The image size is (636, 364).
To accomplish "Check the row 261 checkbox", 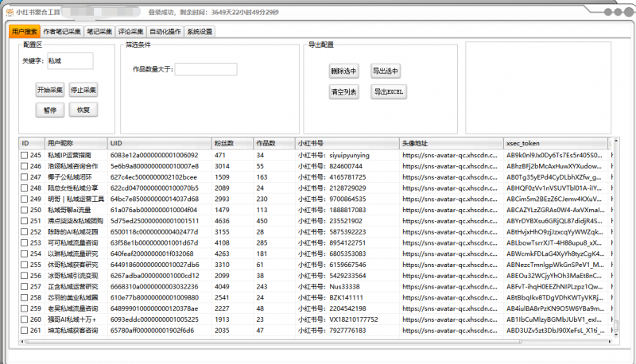I will pos(25,331).
